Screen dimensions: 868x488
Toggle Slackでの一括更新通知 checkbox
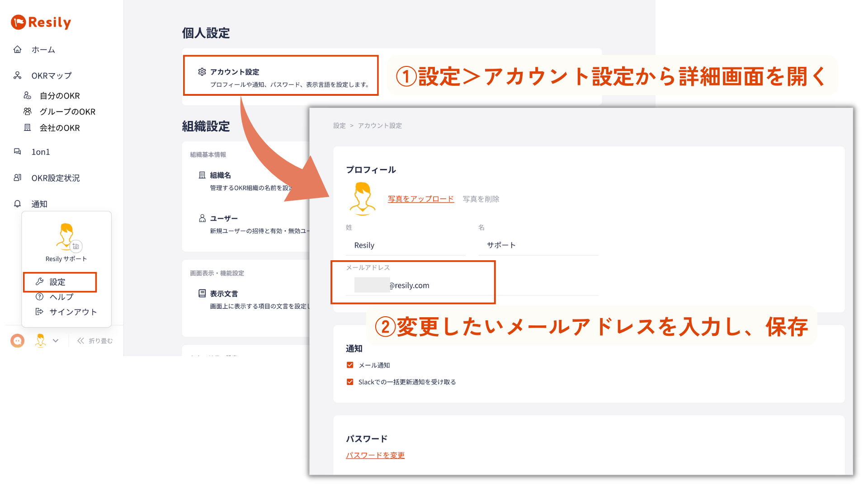pos(350,382)
